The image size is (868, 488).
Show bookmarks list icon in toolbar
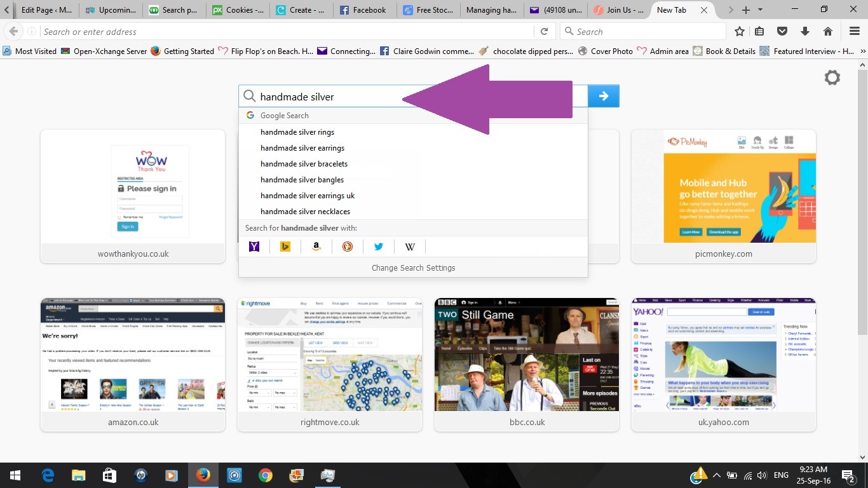759,31
